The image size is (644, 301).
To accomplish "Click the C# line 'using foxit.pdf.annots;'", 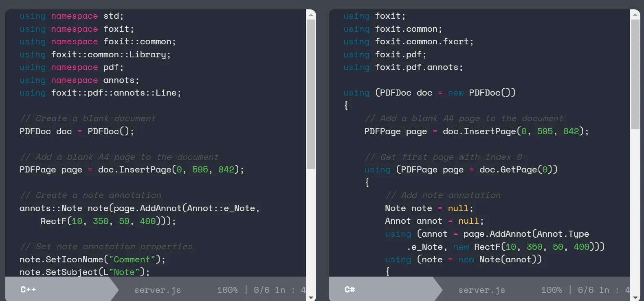I will point(403,68).
